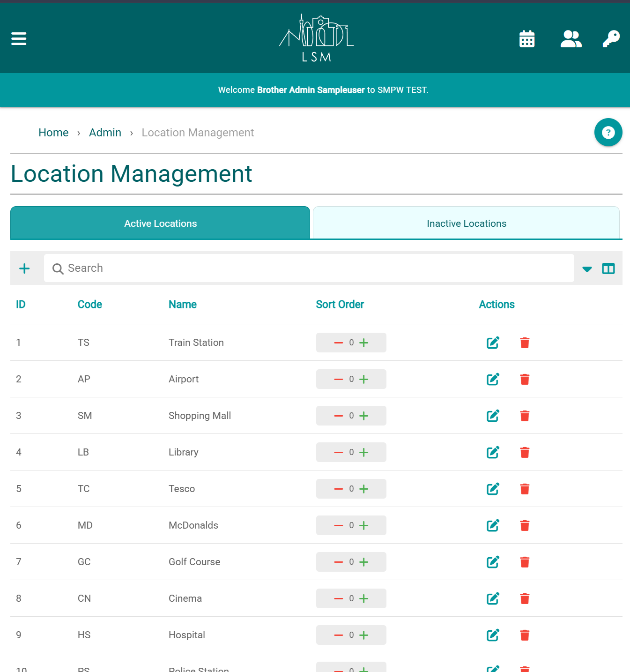Screen dimensions: 630x672
Task: Decrease sort order for Shopping Mall
Action: coord(338,416)
